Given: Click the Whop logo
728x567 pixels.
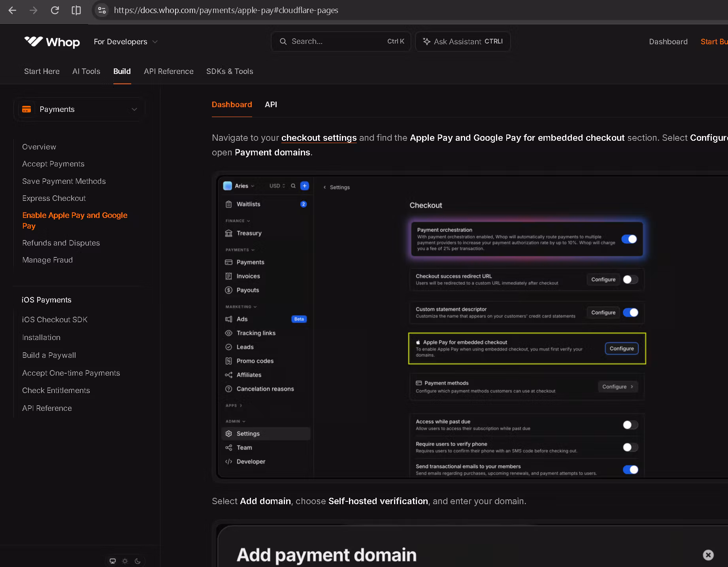Looking at the screenshot, I should (x=52, y=42).
